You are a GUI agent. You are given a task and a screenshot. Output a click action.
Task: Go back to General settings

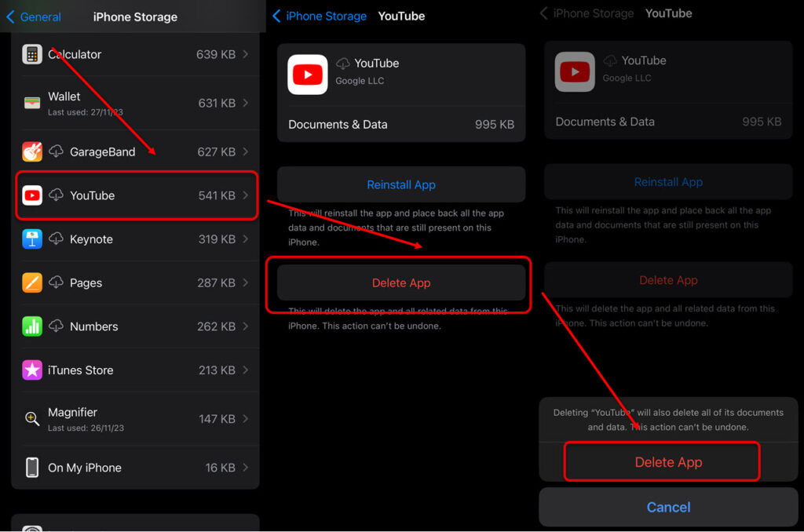34,17
